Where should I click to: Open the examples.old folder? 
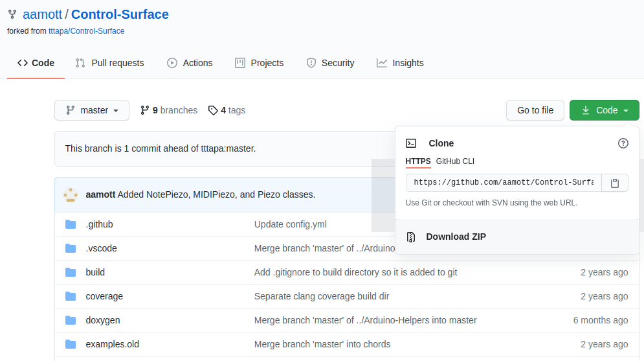pos(113,344)
